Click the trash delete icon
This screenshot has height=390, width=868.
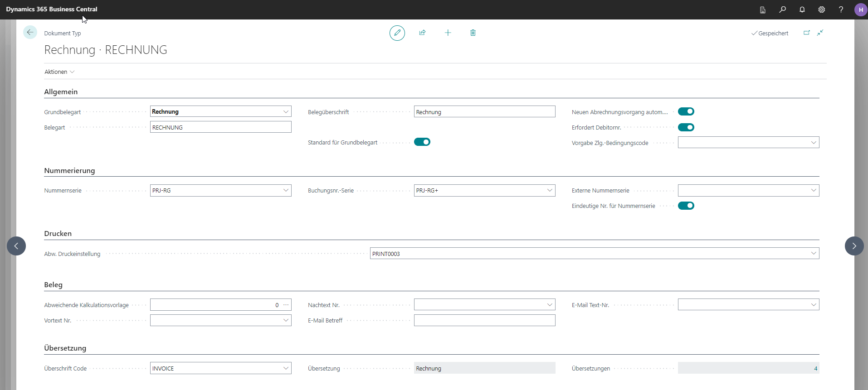[x=473, y=33]
